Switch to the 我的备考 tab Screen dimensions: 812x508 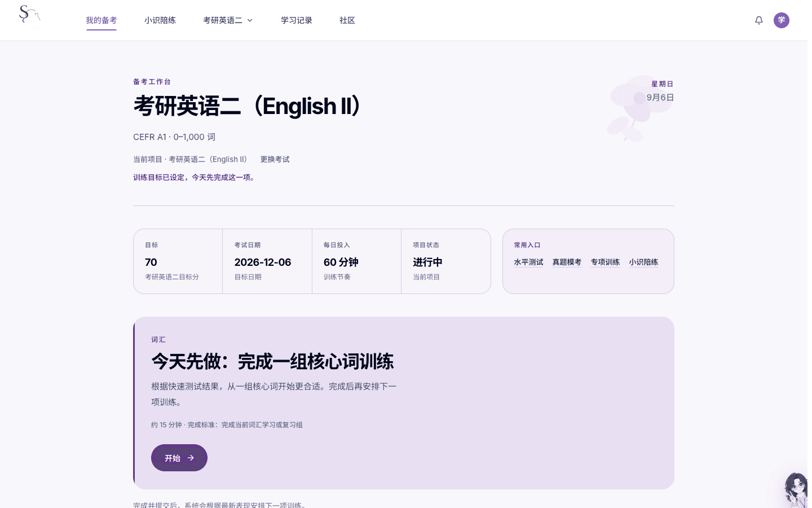coord(101,20)
